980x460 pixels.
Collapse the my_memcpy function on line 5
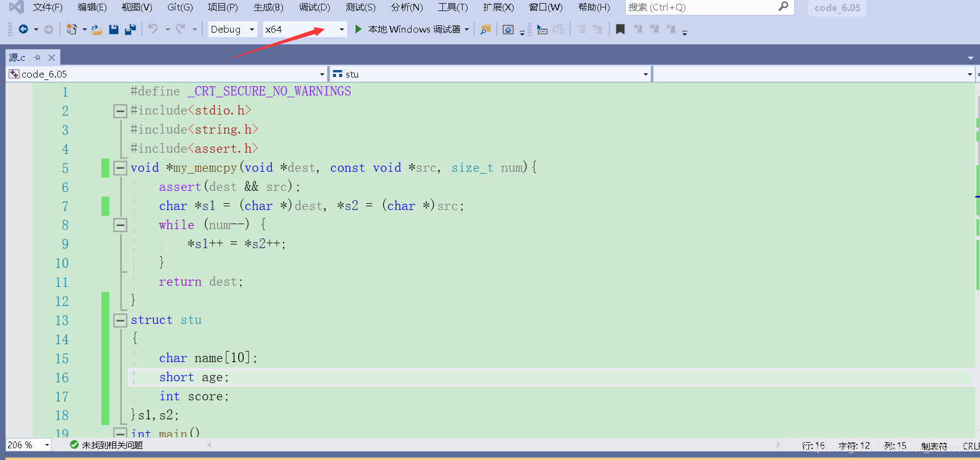(120, 167)
